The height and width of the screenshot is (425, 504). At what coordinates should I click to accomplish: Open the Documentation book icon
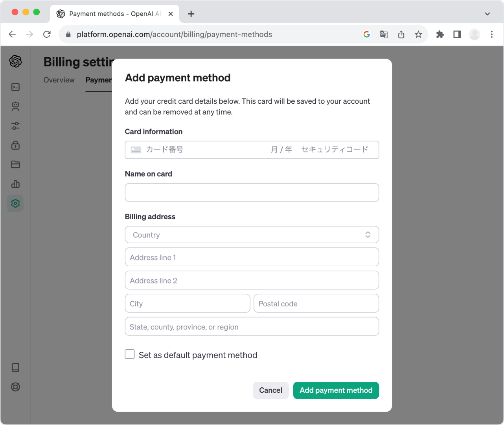[x=15, y=367]
